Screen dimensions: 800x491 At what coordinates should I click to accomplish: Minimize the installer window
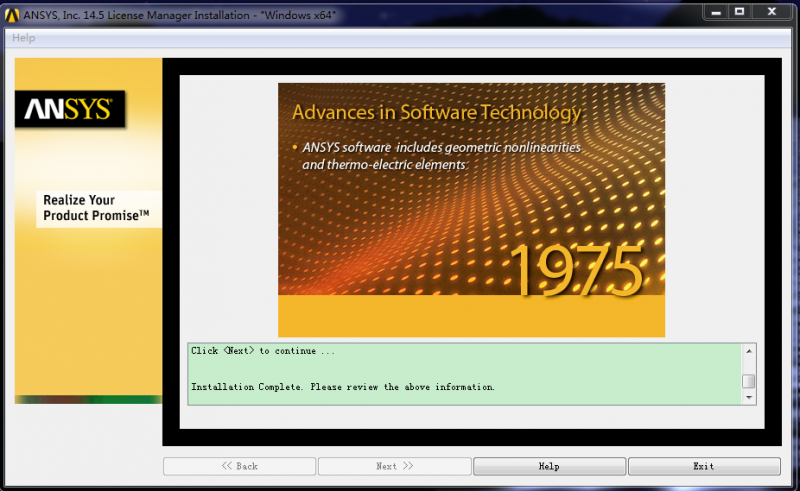pos(716,12)
